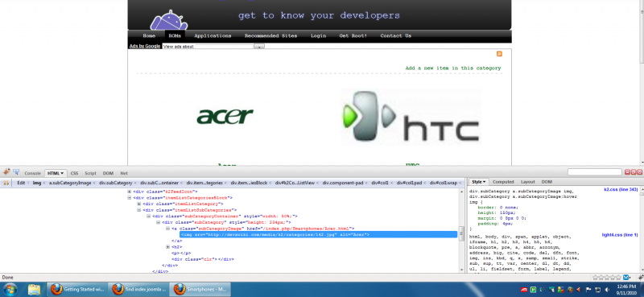Image resolution: width=644 pixels, height=297 pixels.
Task: Close the Firebug panel
Action: click(639, 171)
